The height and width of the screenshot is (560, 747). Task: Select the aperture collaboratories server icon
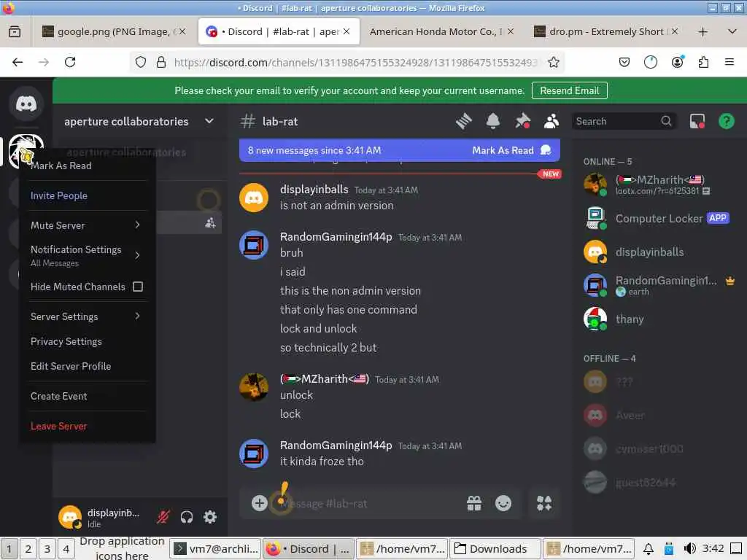point(26,150)
